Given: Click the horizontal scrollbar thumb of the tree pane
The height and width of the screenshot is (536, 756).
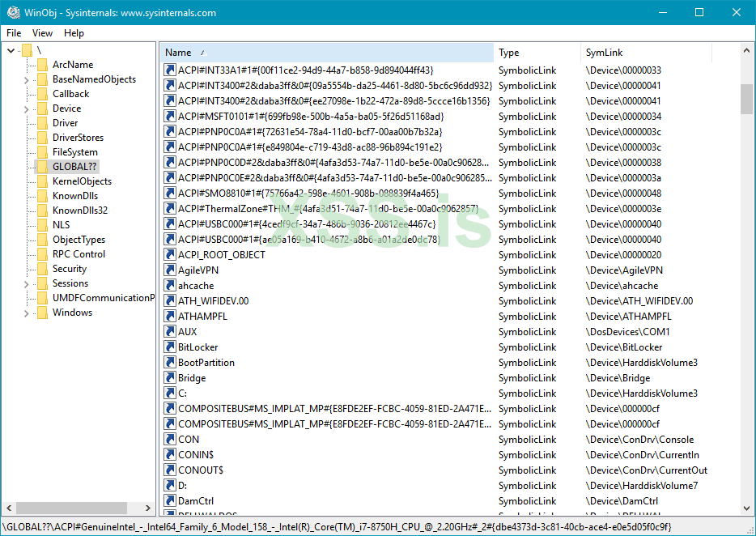Looking at the screenshot, I should 72,508.
